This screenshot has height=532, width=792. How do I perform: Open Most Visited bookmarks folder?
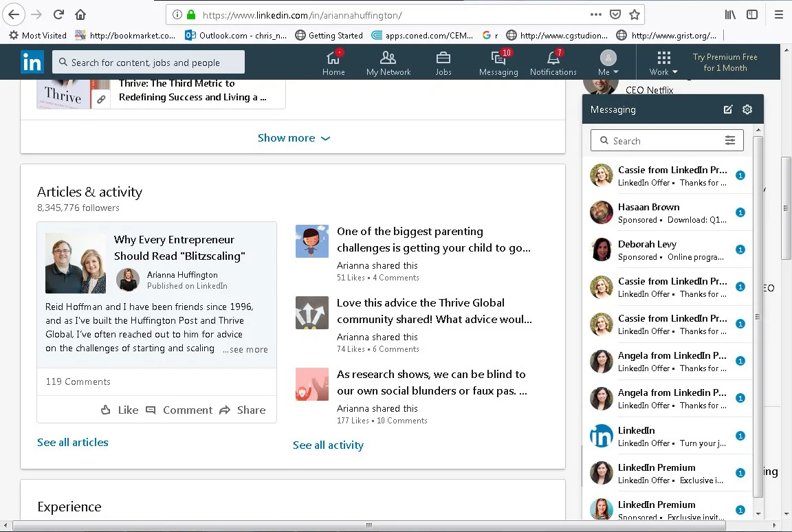[38, 35]
